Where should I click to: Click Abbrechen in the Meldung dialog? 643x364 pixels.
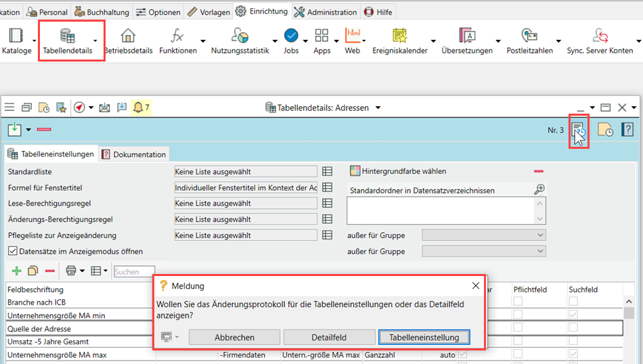[234, 337]
